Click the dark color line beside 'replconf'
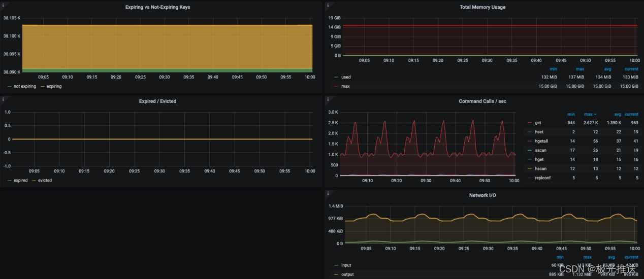This screenshot has height=279, width=644. pos(530,178)
